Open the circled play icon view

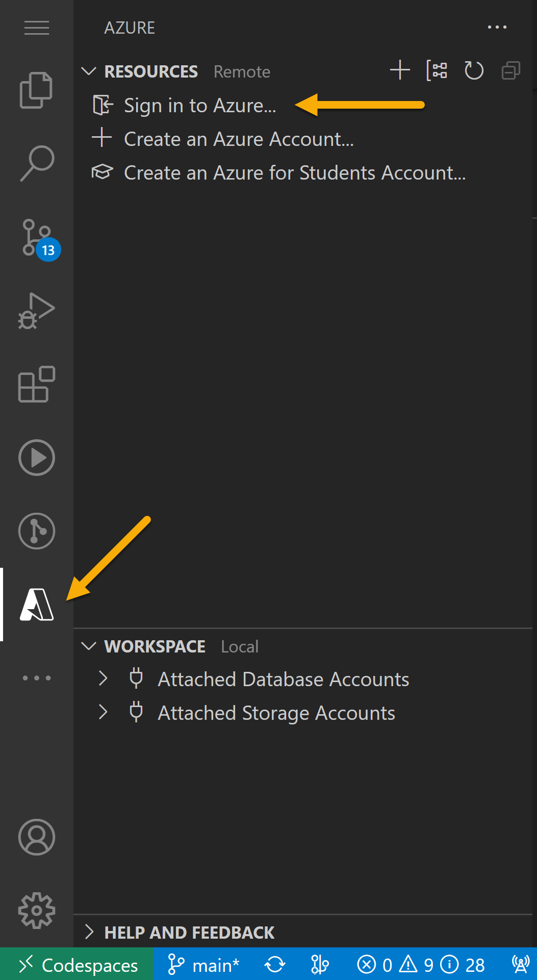point(37,458)
